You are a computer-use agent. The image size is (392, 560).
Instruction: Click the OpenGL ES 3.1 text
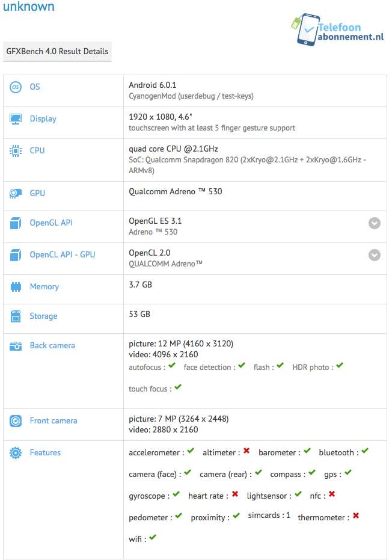(155, 221)
